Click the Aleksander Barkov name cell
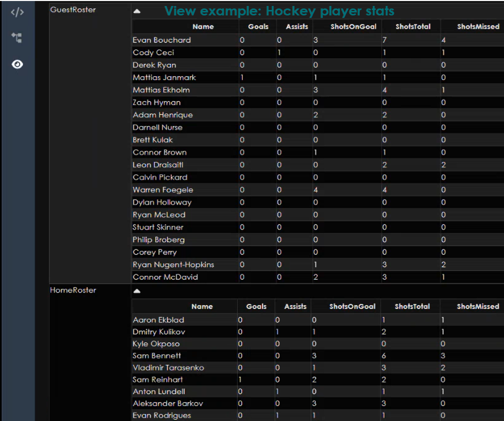The width and height of the screenshot is (504, 421). point(168,404)
